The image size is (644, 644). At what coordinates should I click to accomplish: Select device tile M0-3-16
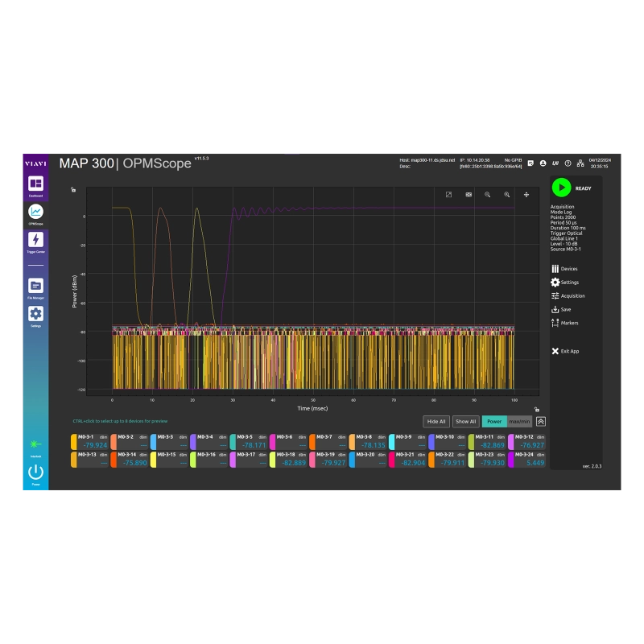point(208,459)
